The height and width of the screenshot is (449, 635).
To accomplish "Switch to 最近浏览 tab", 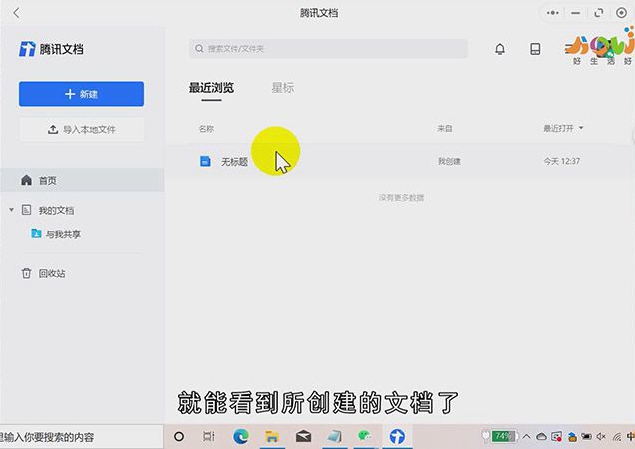I will (211, 87).
